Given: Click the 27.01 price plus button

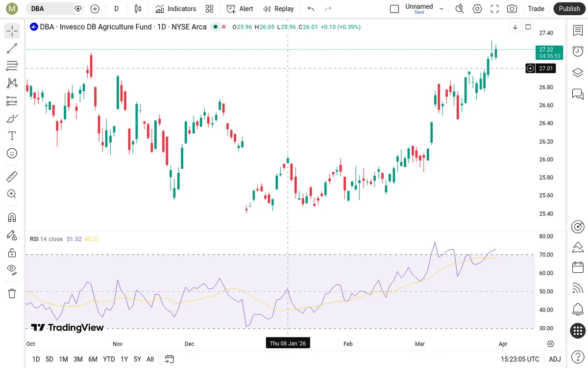Looking at the screenshot, I should click(x=530, y=68).
